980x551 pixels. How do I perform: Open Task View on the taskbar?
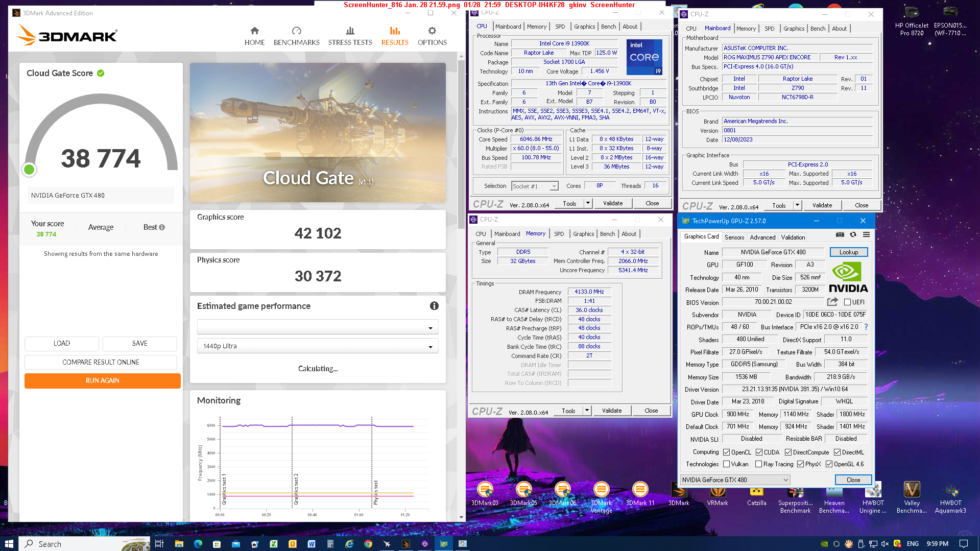(159, 544)
